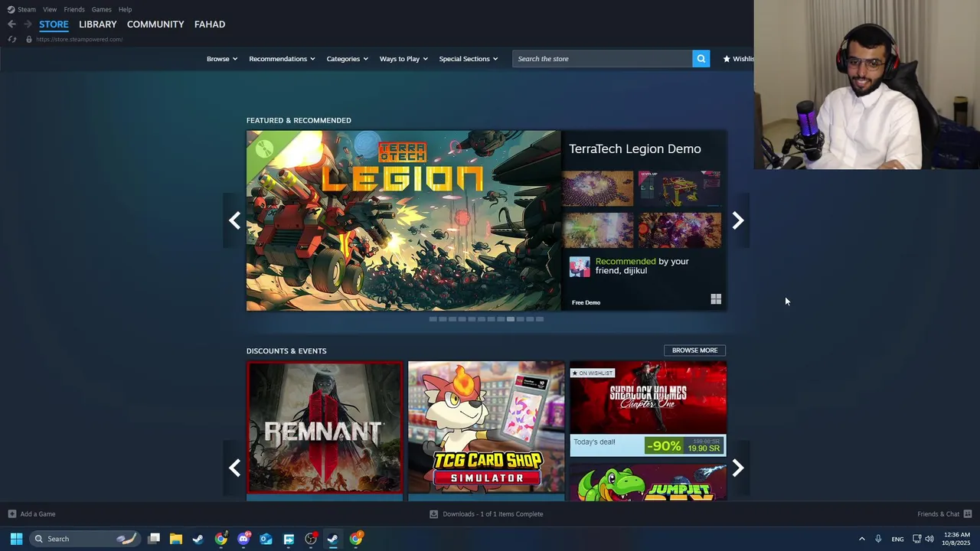This screenshot has width=980, height=551.
Task: Open OBS Studio from the taskbar
Action: click(x=311, y=539)
